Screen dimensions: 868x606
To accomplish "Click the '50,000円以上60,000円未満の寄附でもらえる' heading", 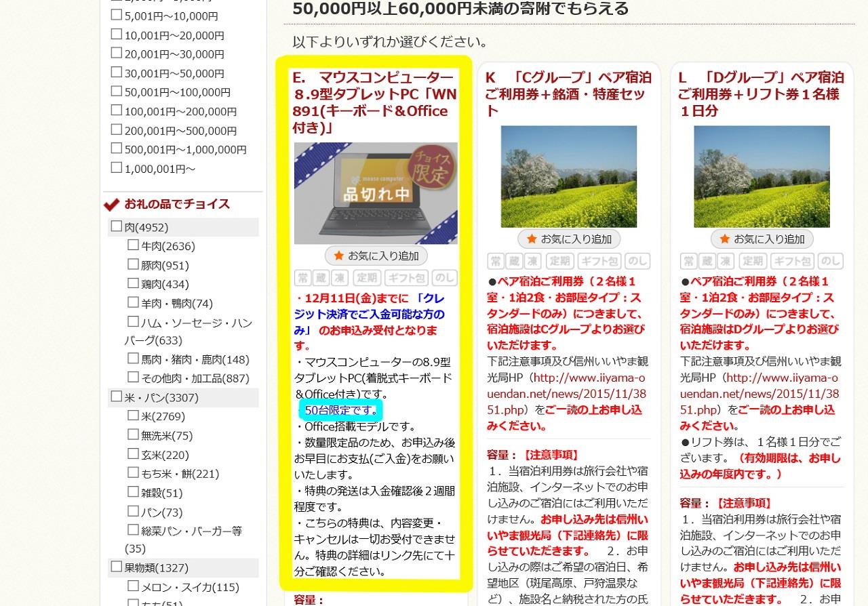I will 460,9.
